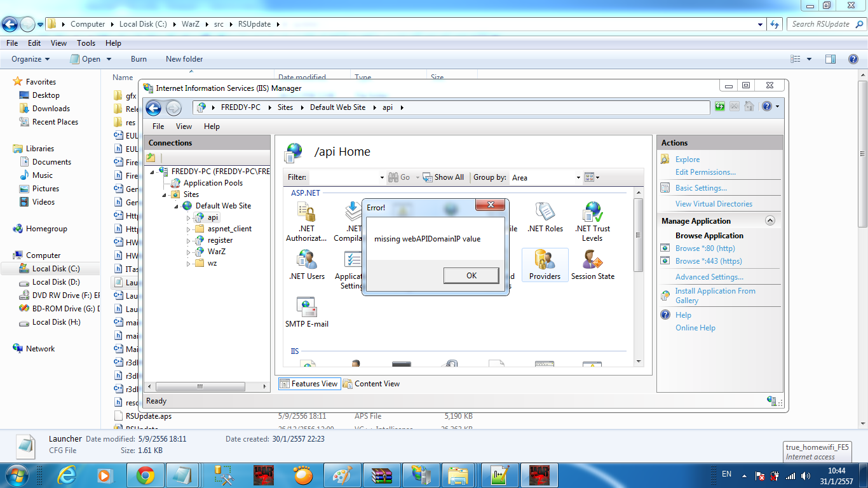Open the .NET Trust Levels feature
Viewport: 868px width, 488px height.
592,222
